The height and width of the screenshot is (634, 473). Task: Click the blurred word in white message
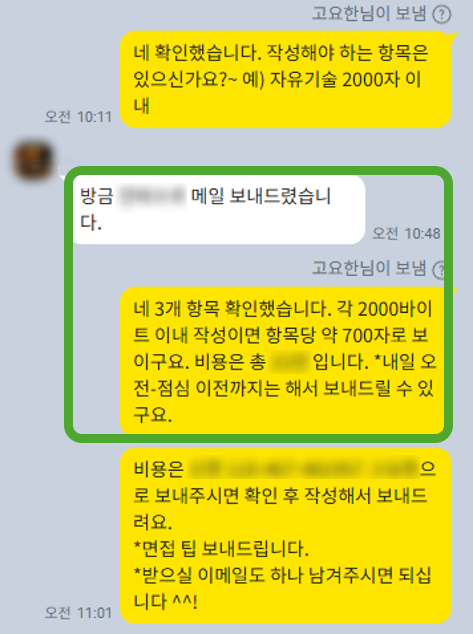click(152, 197)
